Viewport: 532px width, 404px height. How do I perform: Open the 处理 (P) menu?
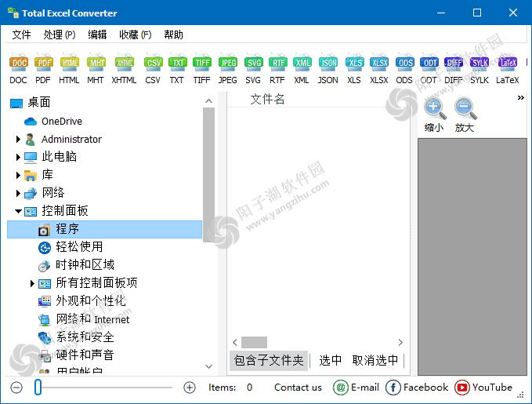60,35
